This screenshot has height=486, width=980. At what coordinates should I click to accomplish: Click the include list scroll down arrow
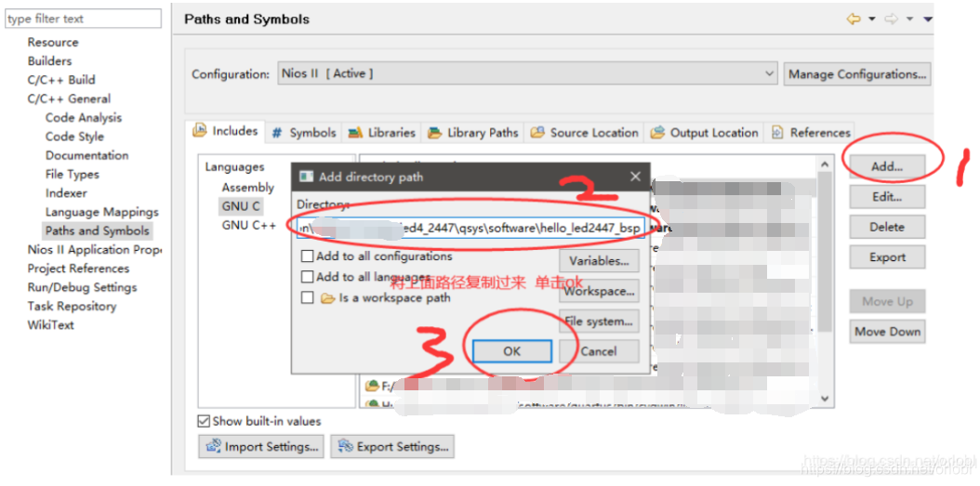pos(824,398)
